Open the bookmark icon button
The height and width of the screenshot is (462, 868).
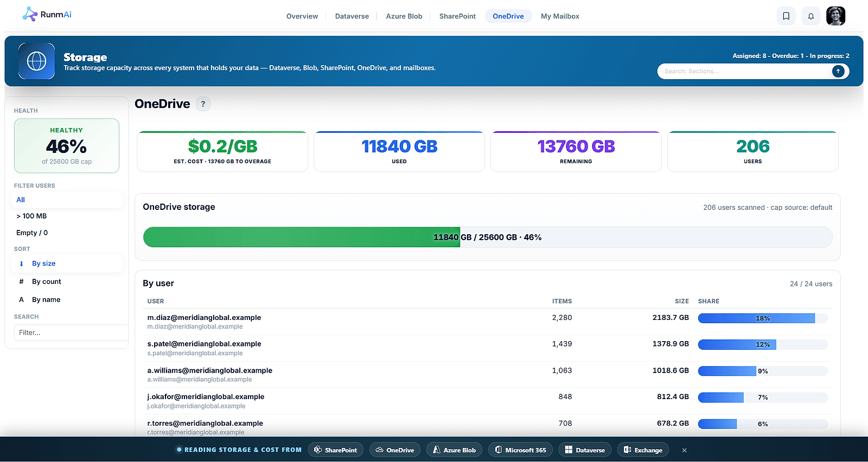click(x=786, y=16)
